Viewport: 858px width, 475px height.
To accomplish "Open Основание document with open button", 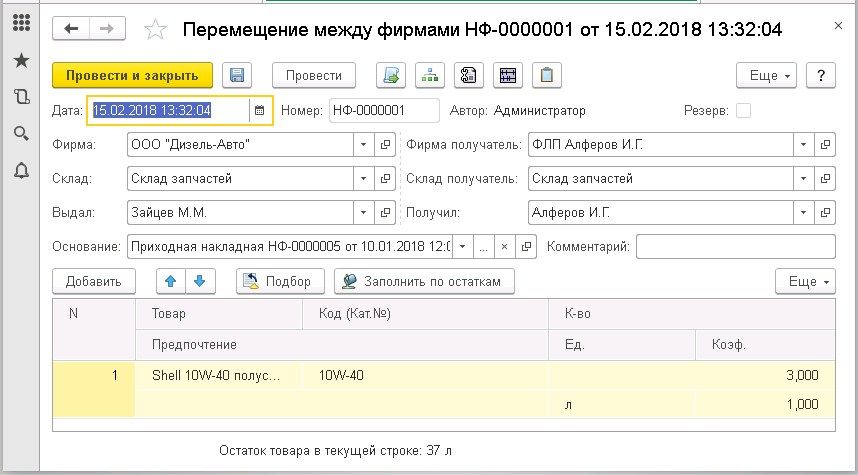I will 526,247.
